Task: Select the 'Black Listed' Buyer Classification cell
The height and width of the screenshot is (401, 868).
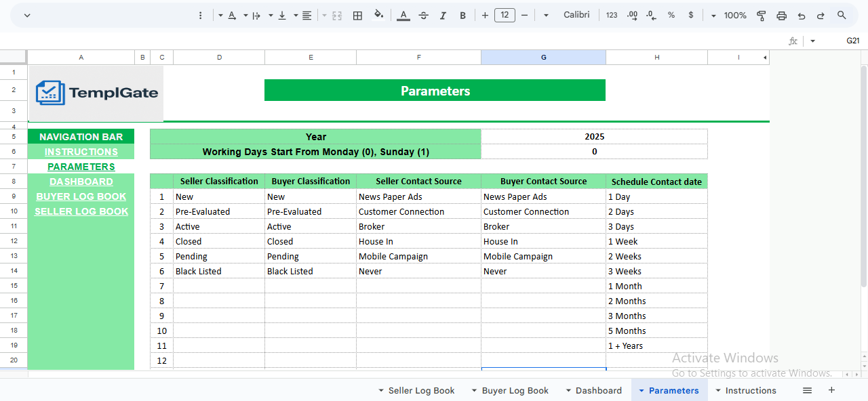Action: pos(311,271)
